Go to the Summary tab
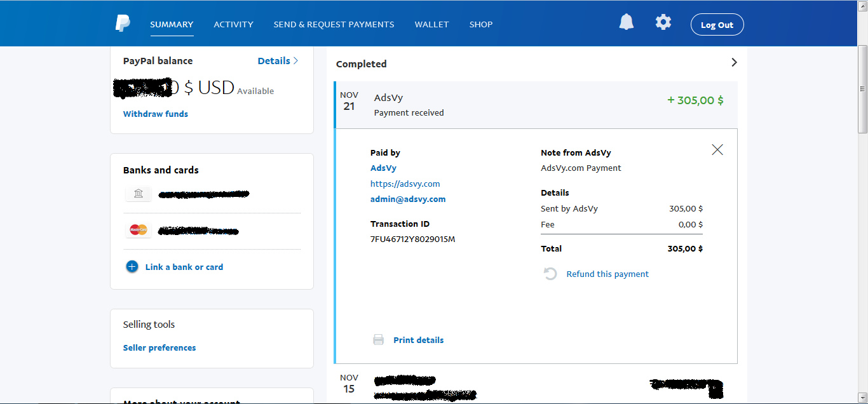The height and width of the screenshot is (404, 868). click(x=172, y=24)
